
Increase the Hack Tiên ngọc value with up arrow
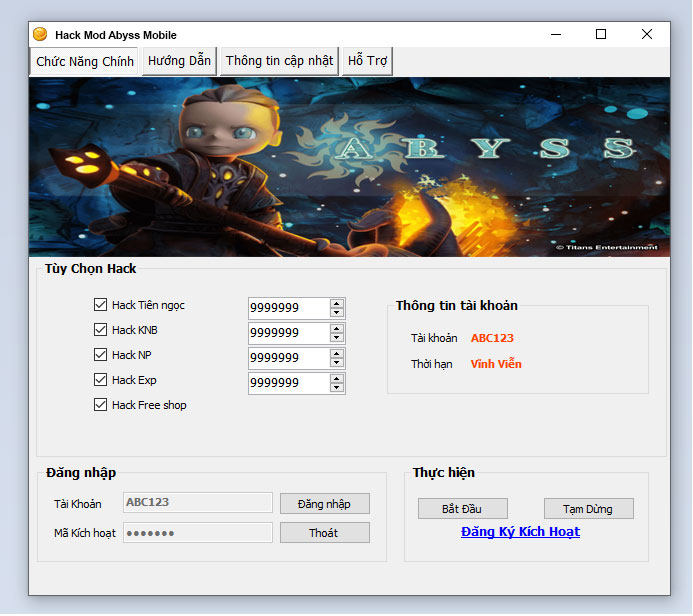pyautogui.click(x=337, y=304)
